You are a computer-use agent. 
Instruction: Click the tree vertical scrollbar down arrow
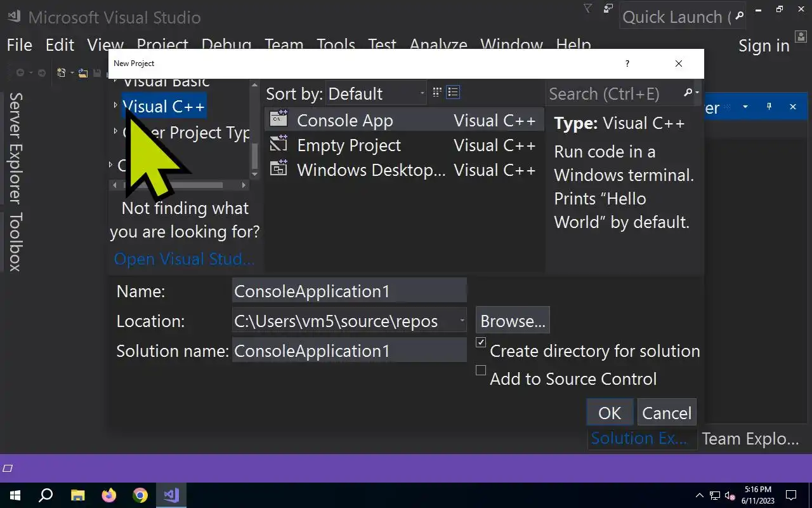tap(254, 174)
